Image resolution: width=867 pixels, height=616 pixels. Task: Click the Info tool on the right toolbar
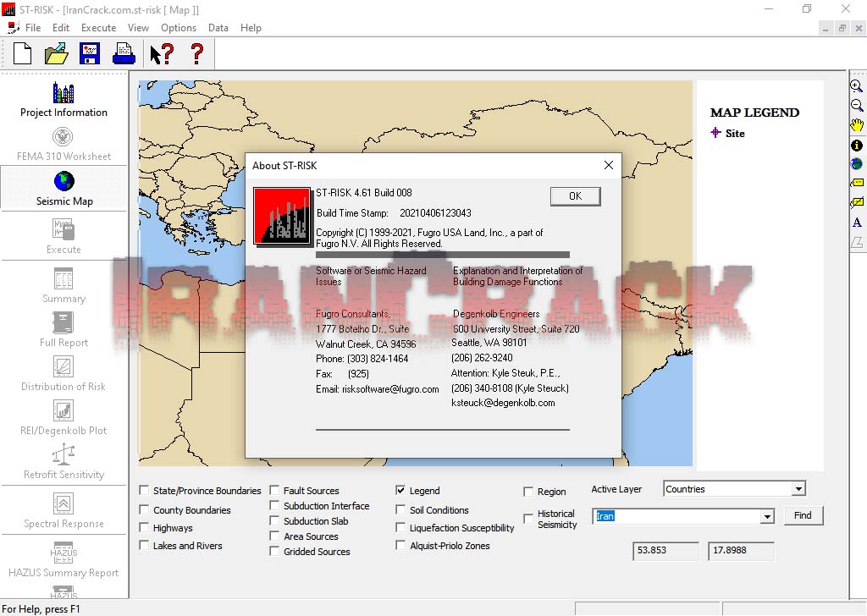point(857,145)
